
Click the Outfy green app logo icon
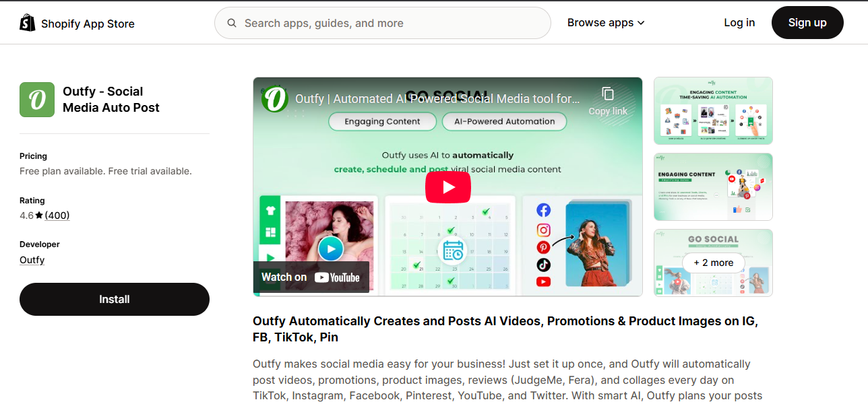[x=37, y=100]
